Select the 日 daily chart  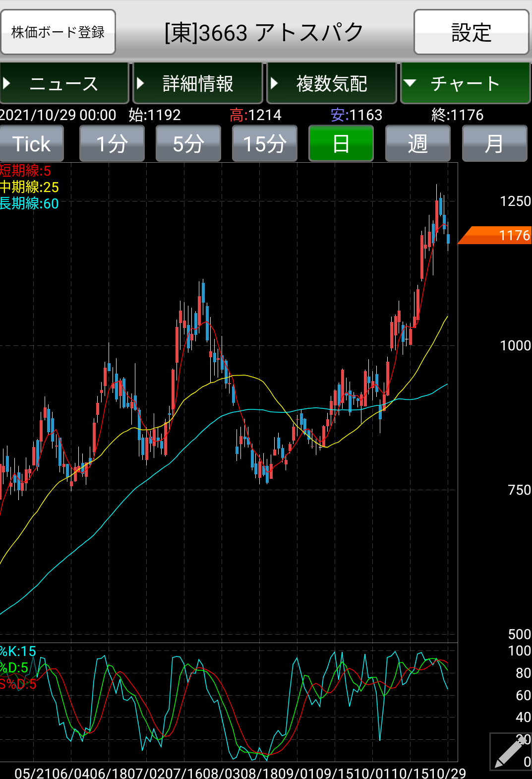341,144
